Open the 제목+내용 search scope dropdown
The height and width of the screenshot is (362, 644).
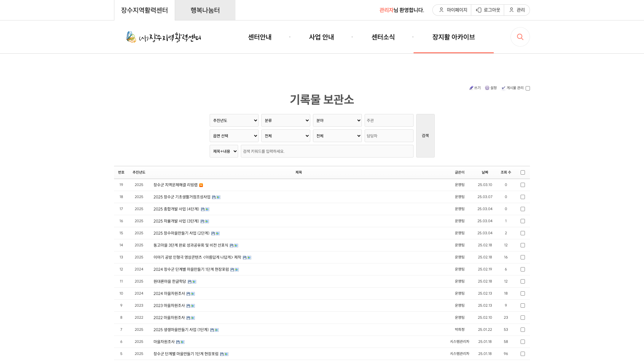tap(224, 151)
